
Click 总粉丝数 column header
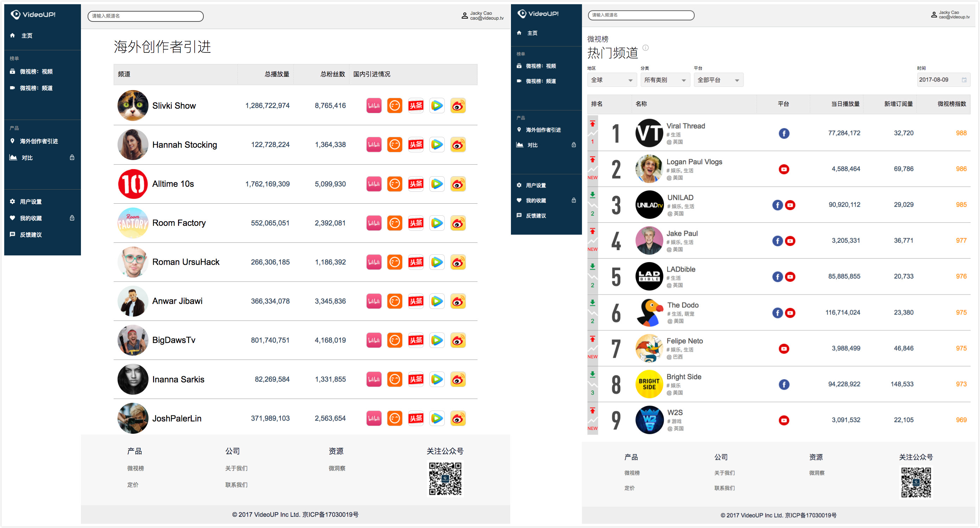pos(333,74)
